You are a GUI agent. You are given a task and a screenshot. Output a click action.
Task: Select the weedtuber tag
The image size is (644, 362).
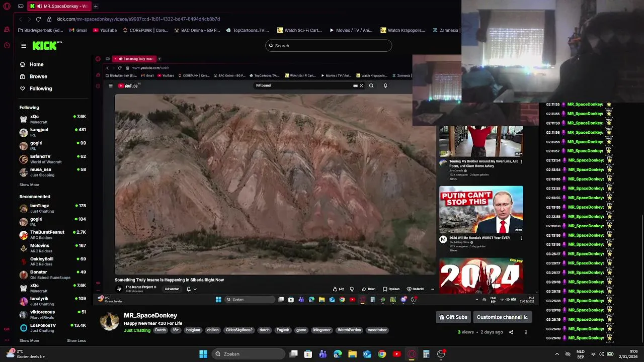[377, 330]
